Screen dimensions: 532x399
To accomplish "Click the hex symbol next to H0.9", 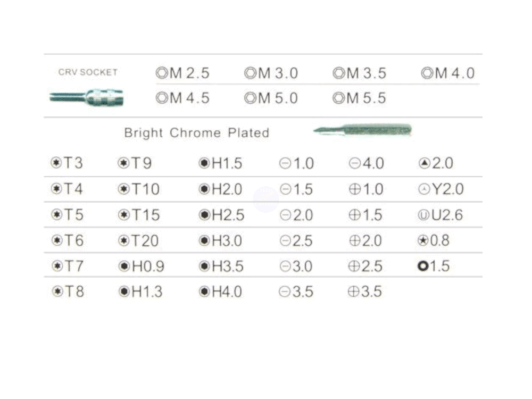I will pyautogui.click(x=124, y=267).
